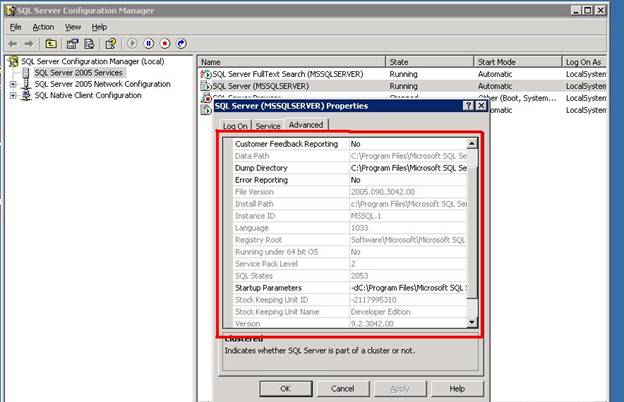Sort by the Log On As column header

(584, 62)
